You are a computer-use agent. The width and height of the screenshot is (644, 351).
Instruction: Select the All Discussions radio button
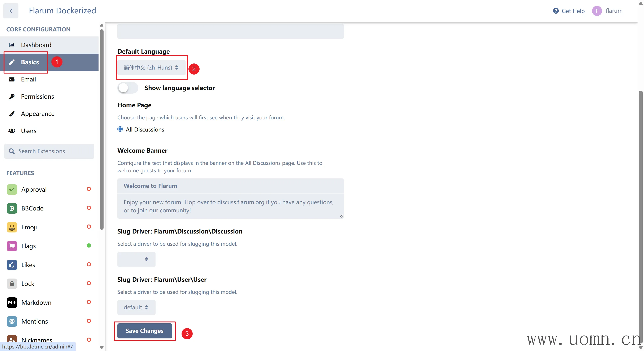120,129
